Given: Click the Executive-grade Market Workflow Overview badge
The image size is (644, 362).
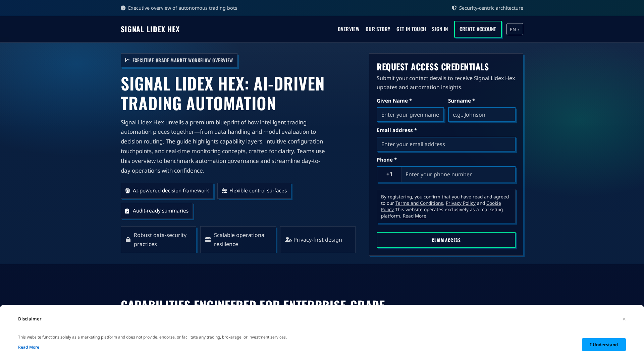Looking at the screenshot, I should tap(179, 60).
